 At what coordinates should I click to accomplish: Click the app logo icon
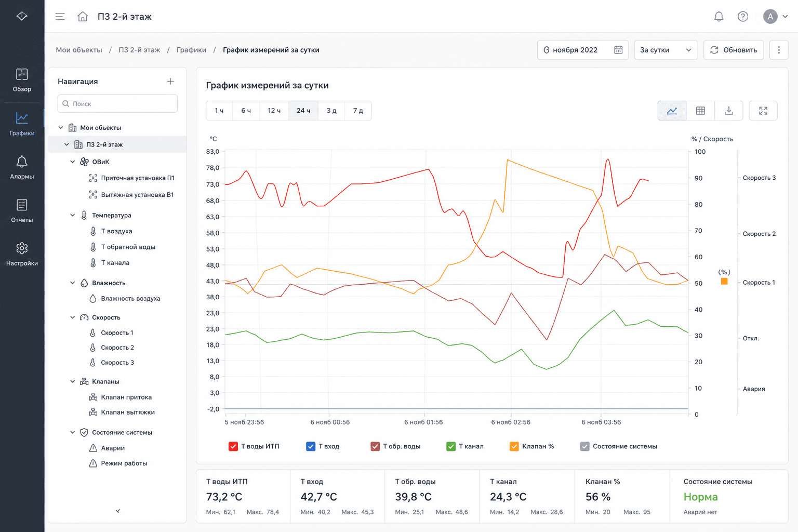click(22, 16)
